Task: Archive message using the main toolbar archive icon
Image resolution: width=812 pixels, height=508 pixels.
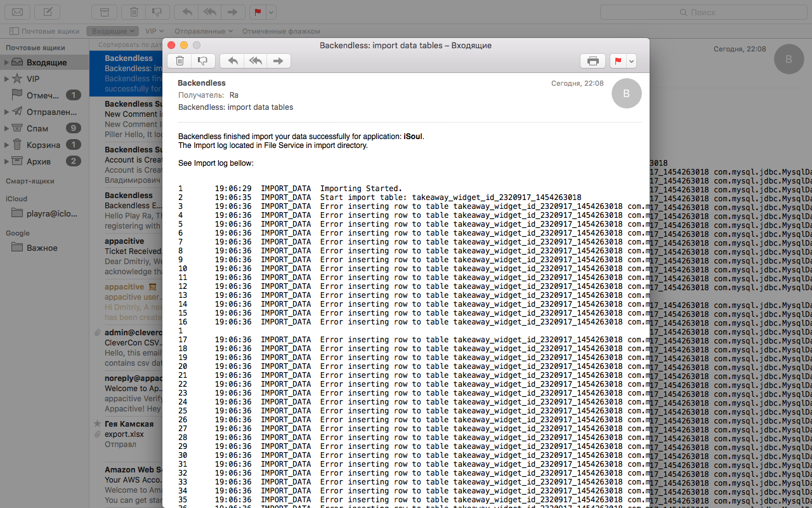Action: tap(105, 12)
